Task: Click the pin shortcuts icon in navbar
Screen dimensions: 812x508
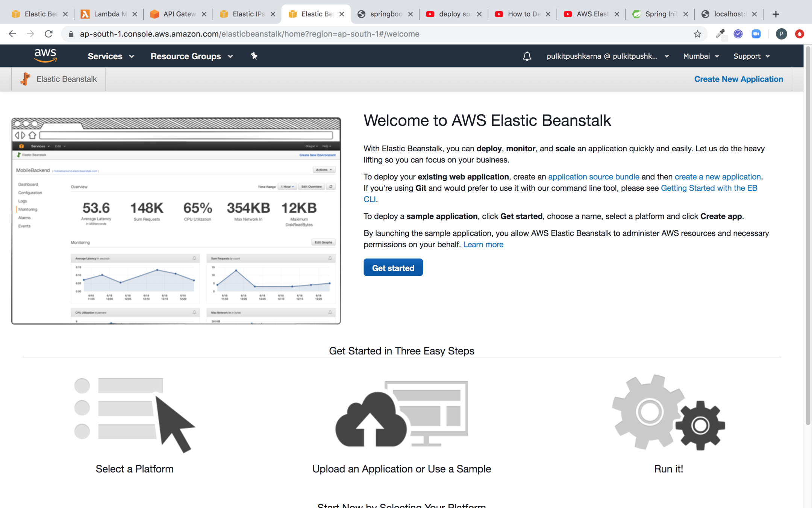Action: point(254,56)
